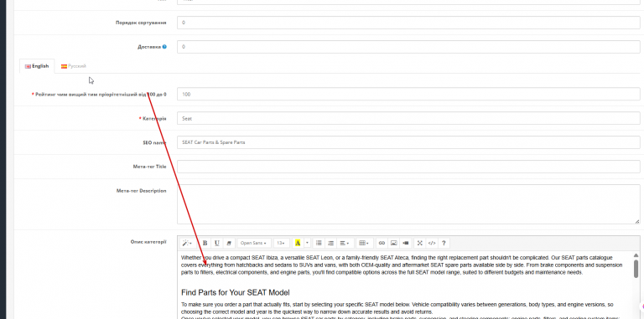Insert an unordered bullet list
Image resolution: width=644 pixels, height=319 pixels.
tap(319, 243)
